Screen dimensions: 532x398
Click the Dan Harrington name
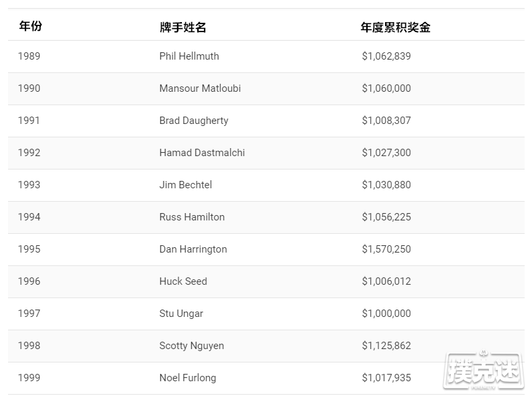[193, 249]
